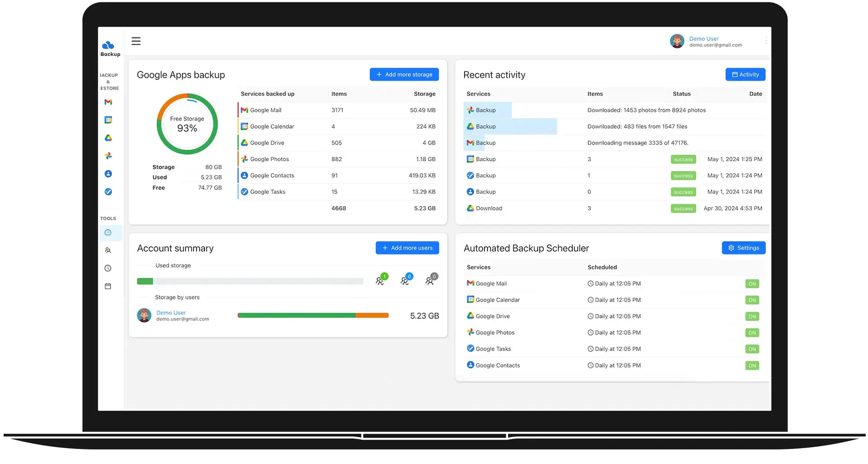Open Google Contacts backup in sidebar

point(108,173)
